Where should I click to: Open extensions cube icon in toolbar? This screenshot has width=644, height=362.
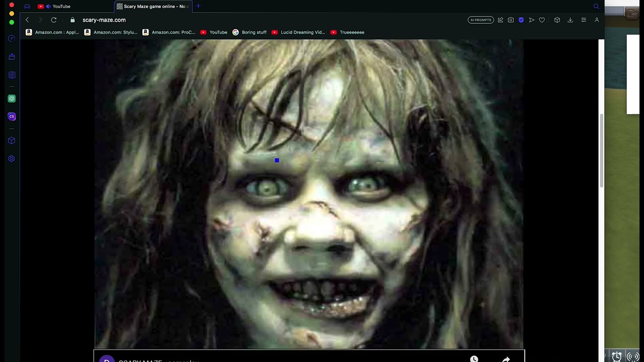(557, 20)
